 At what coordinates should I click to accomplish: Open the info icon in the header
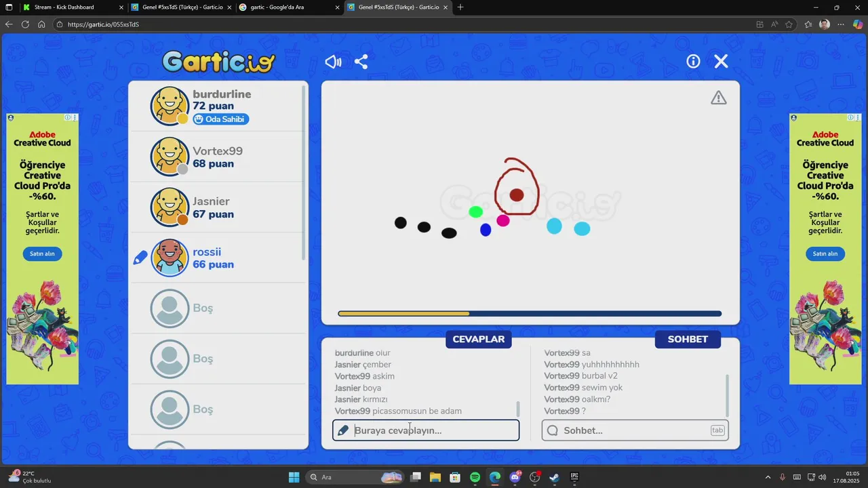[x=693, y=62]
